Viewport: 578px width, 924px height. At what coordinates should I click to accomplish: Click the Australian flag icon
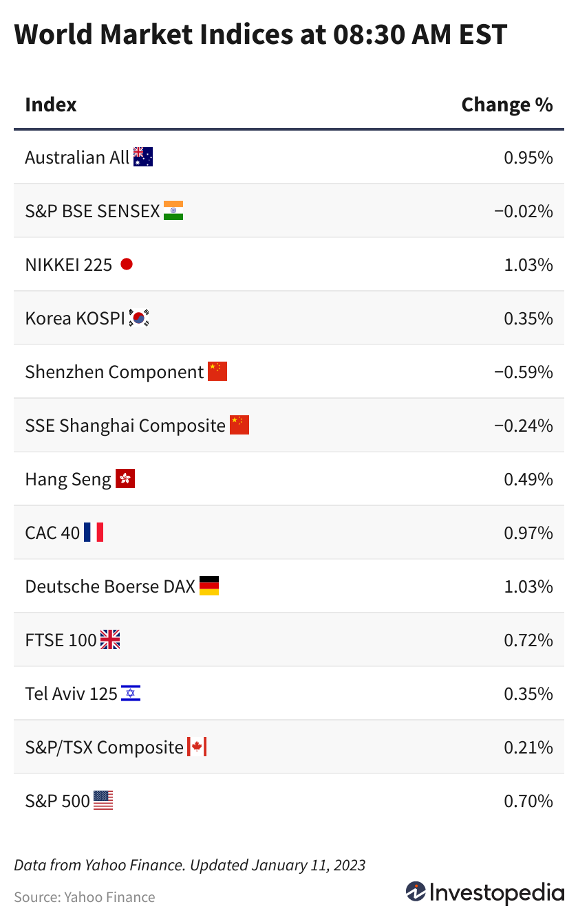(x=143, y=157)
